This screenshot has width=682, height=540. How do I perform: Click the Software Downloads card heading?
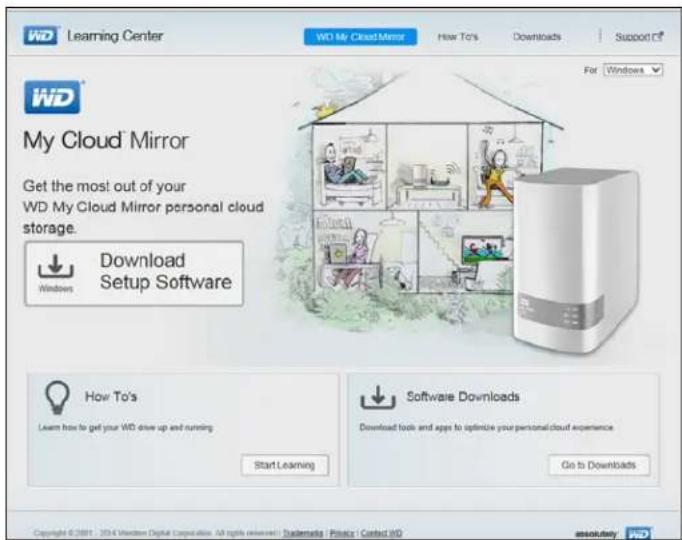pyautogui.click(x=463, y=397)
